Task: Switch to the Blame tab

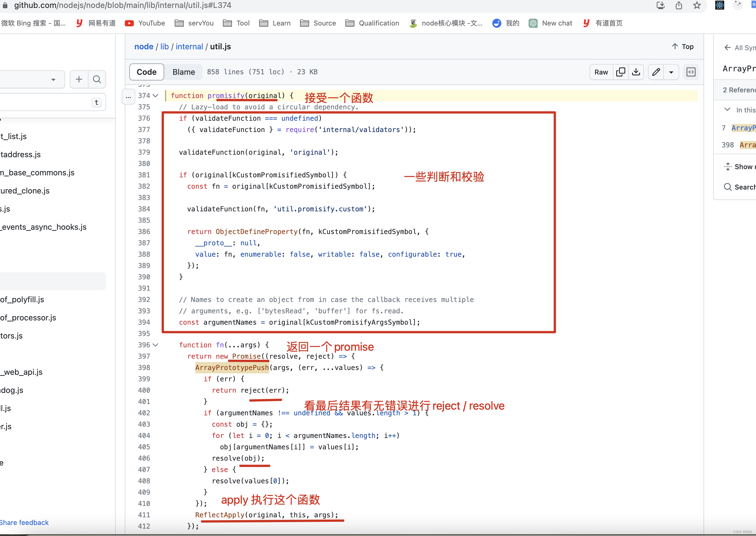Action: 184,72
